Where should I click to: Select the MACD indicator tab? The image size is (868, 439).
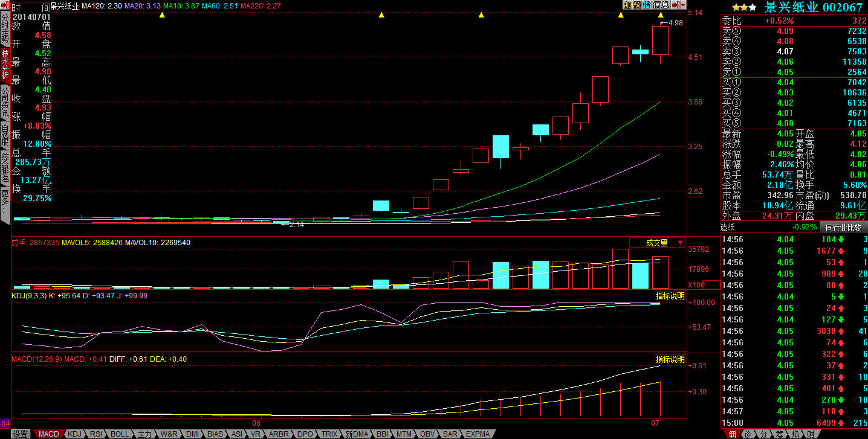coord(48,434)
